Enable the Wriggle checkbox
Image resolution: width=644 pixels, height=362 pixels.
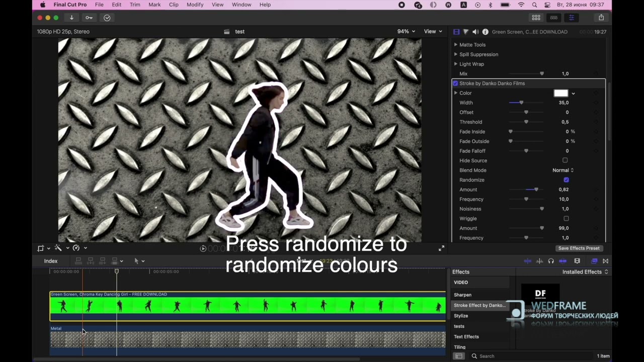pos(566,219)
